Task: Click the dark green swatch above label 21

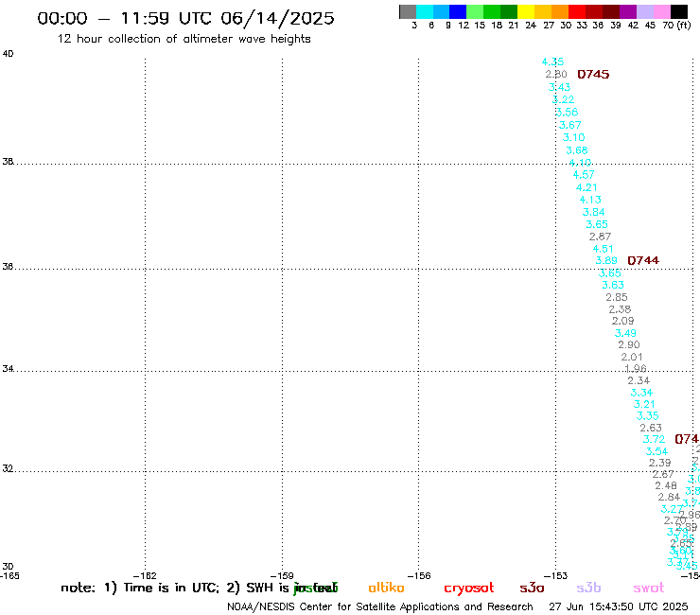Action: pyautogui.click(x=509, y=11)
